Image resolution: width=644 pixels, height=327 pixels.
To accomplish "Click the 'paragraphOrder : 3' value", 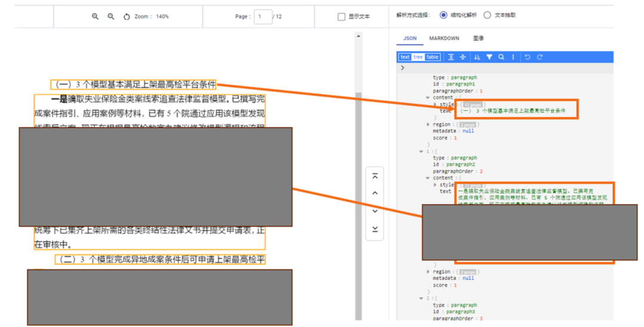I will pyautogui.click(x=481, y=319).
